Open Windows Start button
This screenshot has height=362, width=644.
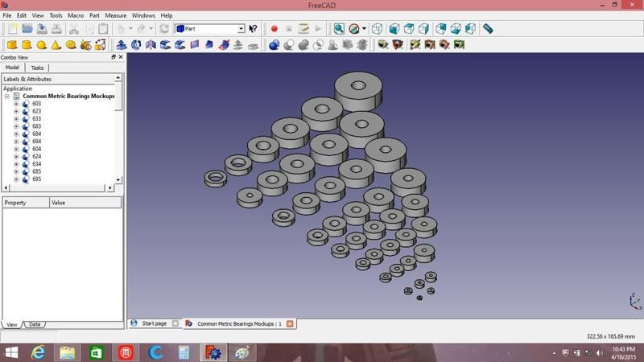11,353
